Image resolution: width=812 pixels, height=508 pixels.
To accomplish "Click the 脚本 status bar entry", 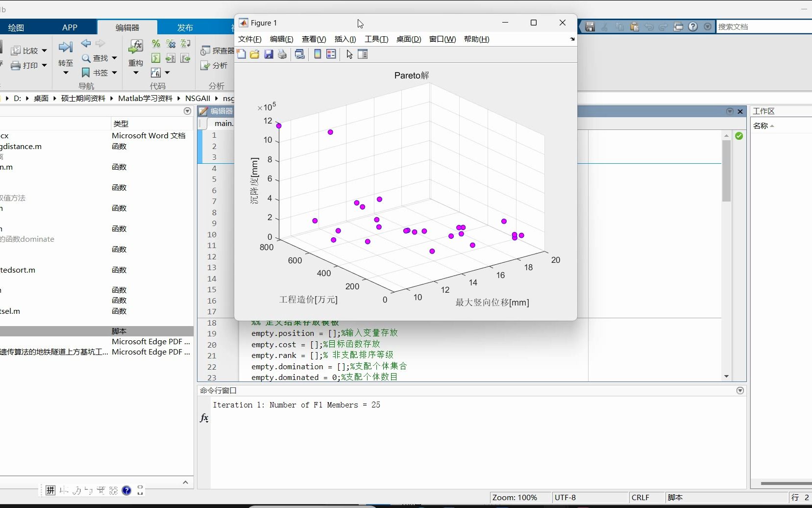I will pos(675,497).
